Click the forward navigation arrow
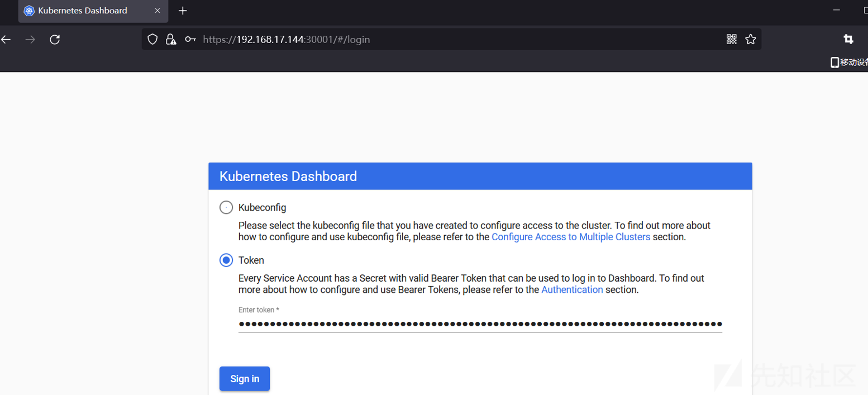 click(30, 39)
